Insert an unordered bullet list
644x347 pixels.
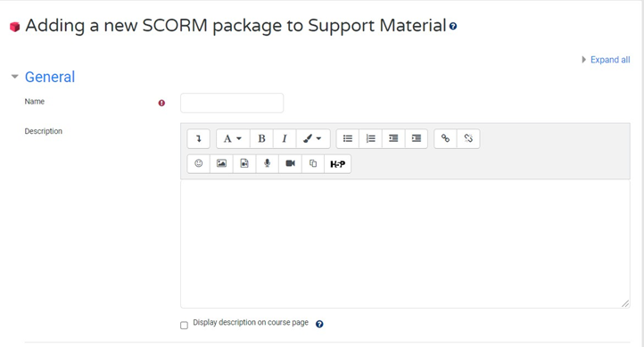tap(348, 139)
